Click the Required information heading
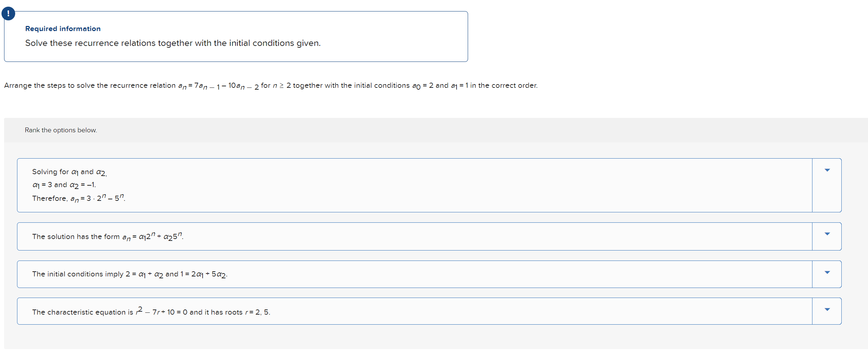Screen dimensions: 868x358 click(63, 29)
